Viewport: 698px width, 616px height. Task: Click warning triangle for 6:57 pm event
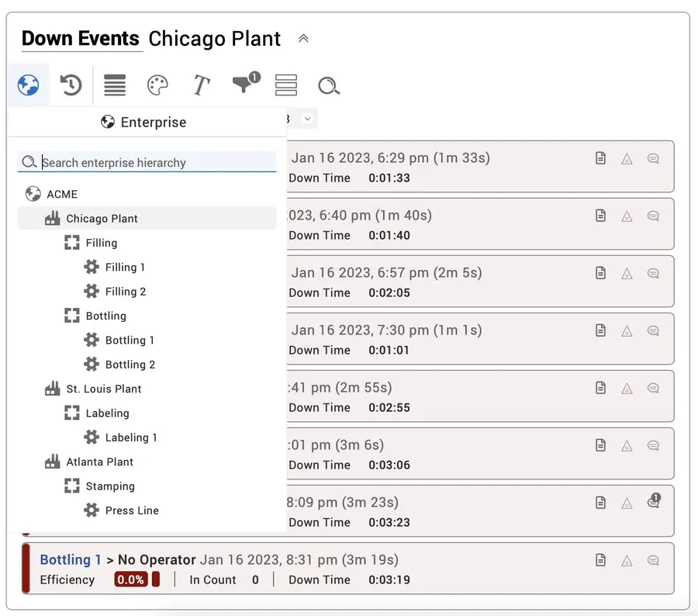[627, 274]
